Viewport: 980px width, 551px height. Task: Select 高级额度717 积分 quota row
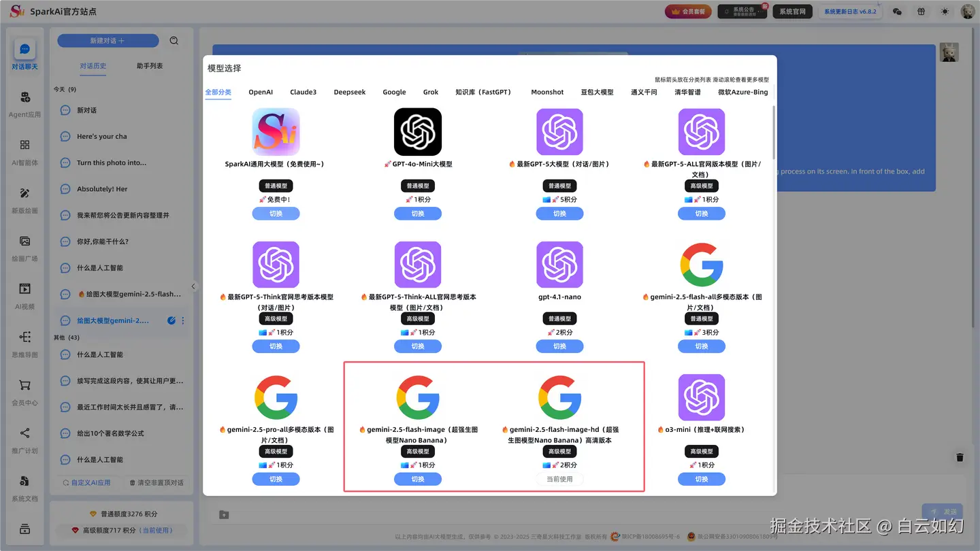point(122,530)
